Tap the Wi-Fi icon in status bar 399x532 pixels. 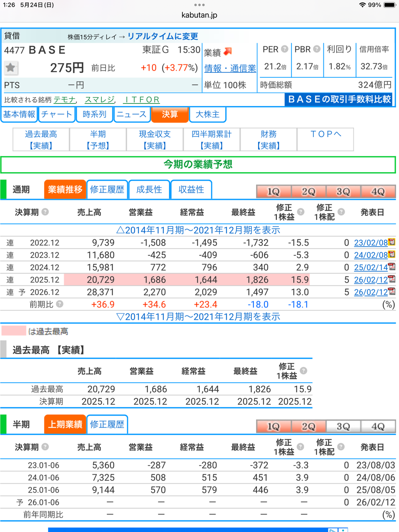(x=362, y=5)
